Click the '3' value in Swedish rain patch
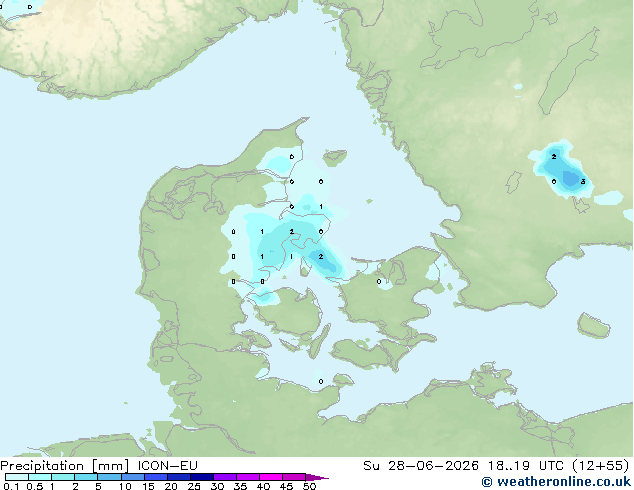 [x=583, y=182]
